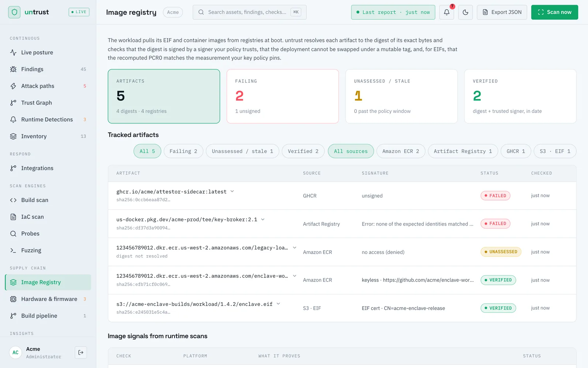Open Inventory section

pyautogui.click(x=48, y=136)
